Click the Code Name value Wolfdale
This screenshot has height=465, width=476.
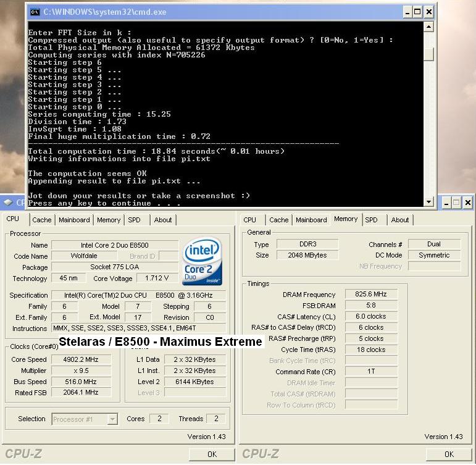(x=84, y=256)
